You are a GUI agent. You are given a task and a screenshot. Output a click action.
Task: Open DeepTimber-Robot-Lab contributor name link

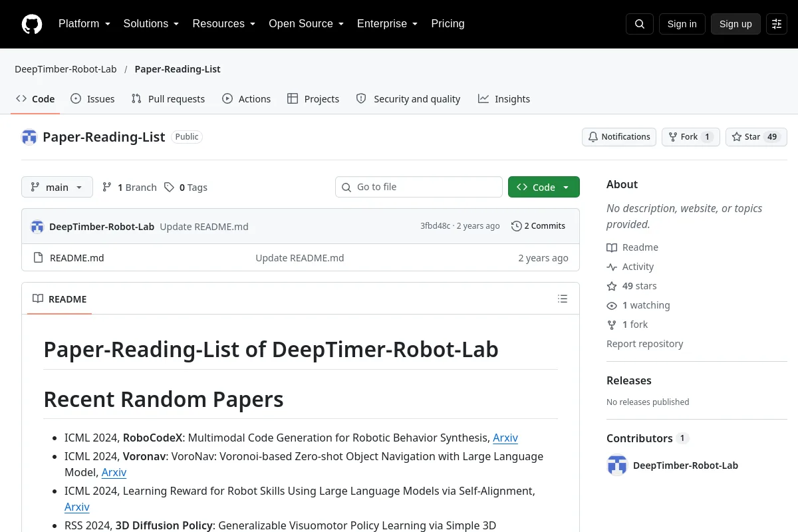tap(686, 465)
